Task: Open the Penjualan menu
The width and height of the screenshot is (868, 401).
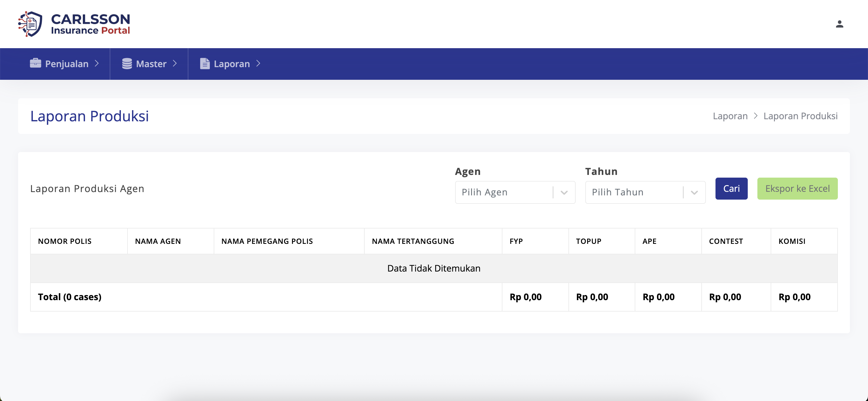Action: (64, 64)
